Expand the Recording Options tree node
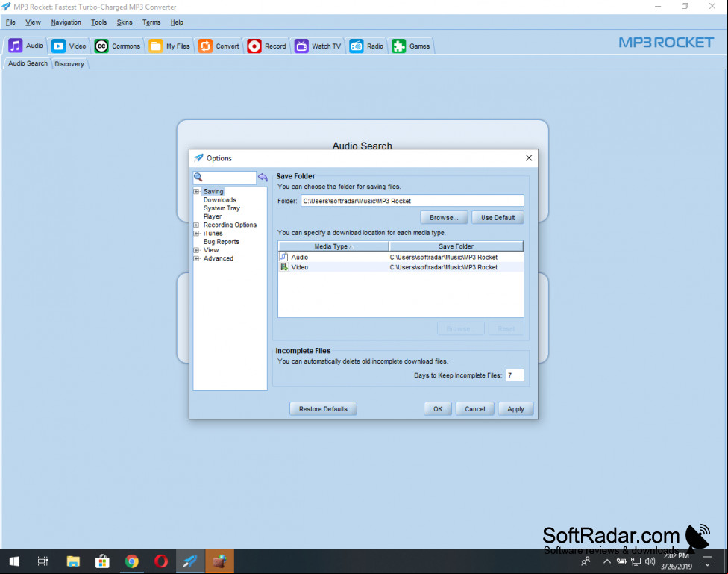 (x=196, y=225)
